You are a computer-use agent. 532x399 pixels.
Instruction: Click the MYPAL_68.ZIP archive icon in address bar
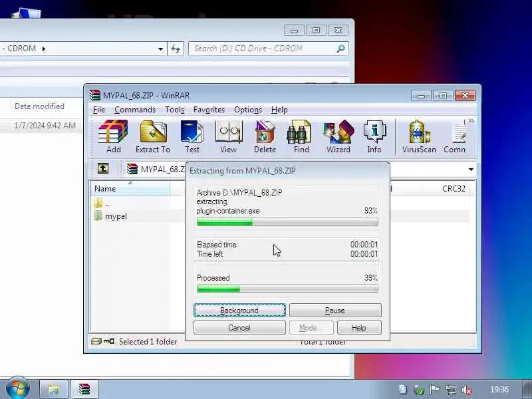(132, 169)
